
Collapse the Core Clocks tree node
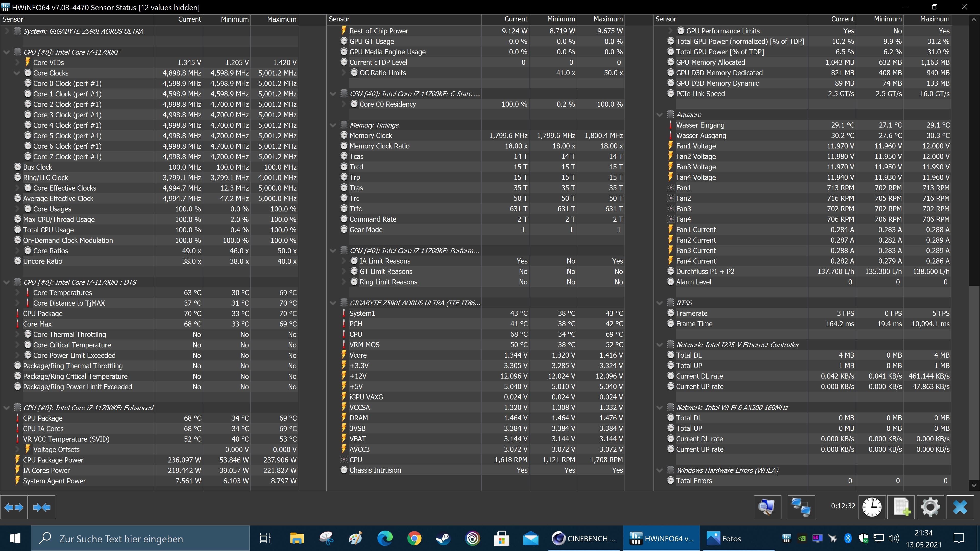(x=16, y=73)
